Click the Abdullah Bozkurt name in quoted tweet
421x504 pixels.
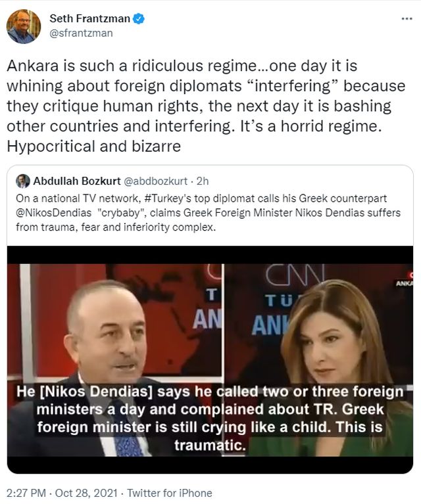(x=77, y=181)
